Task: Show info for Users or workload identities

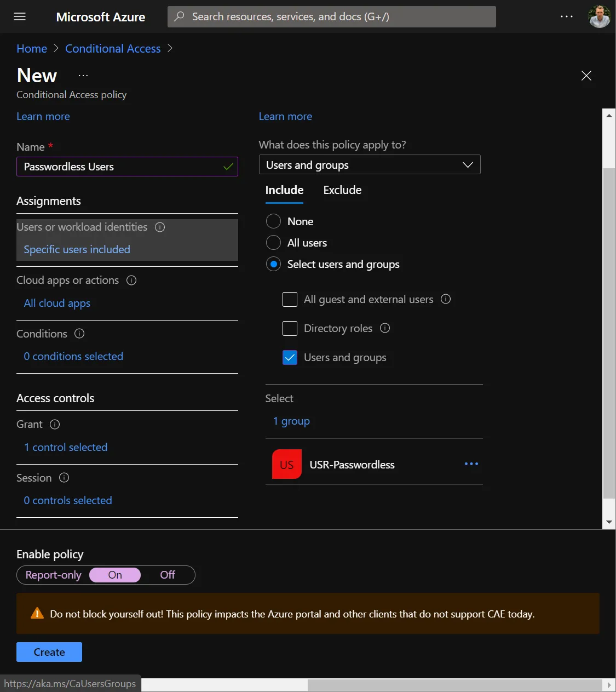Action: 160,227
